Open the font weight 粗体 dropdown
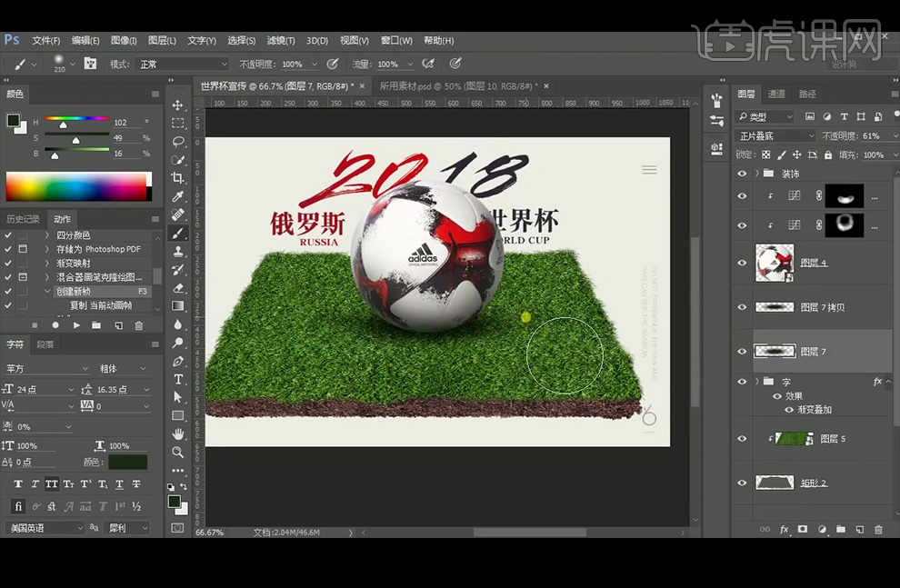Image resolution: width=900 pixels, height=588 pixels. pos(124,368)
